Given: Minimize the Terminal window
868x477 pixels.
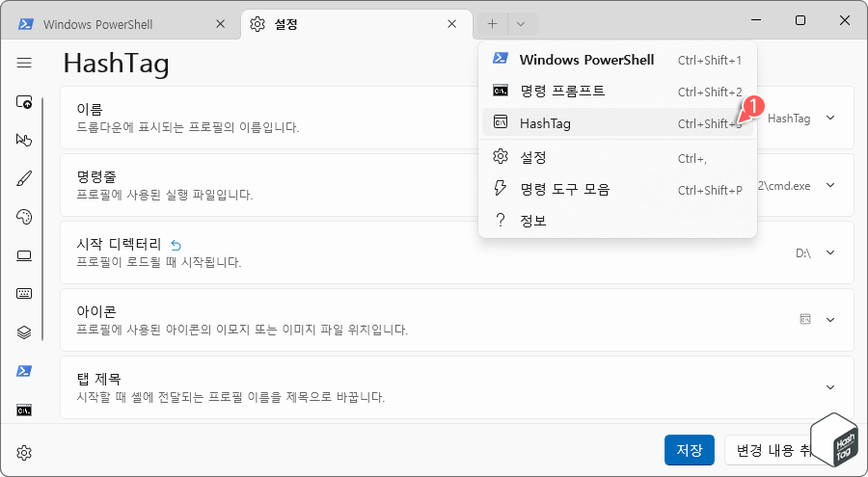Looking at the screenshot, I should 756,20.
